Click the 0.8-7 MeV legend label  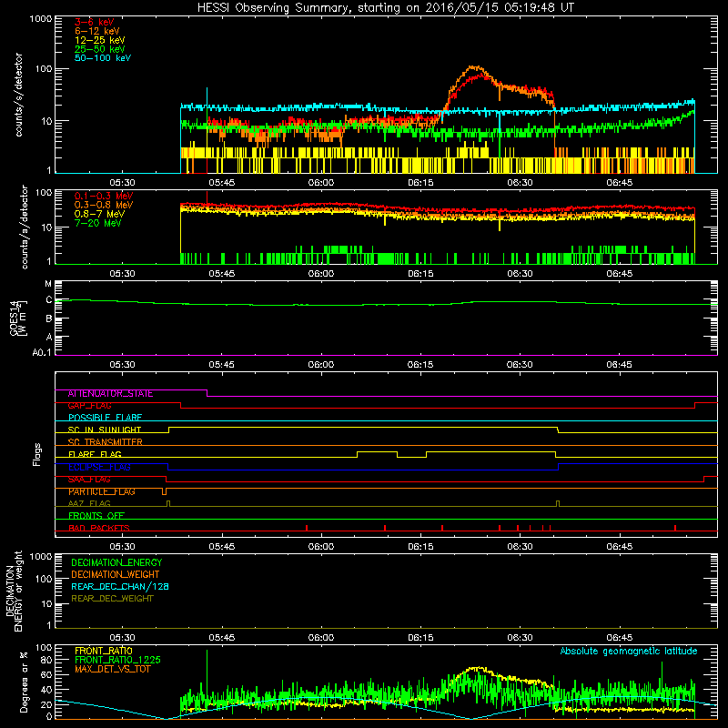tap(99, 215)
